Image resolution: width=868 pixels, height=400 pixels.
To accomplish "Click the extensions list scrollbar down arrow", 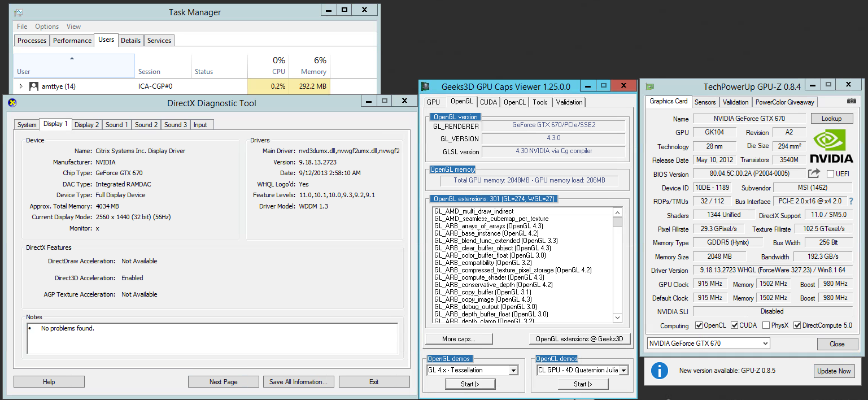I will [617, 318].
